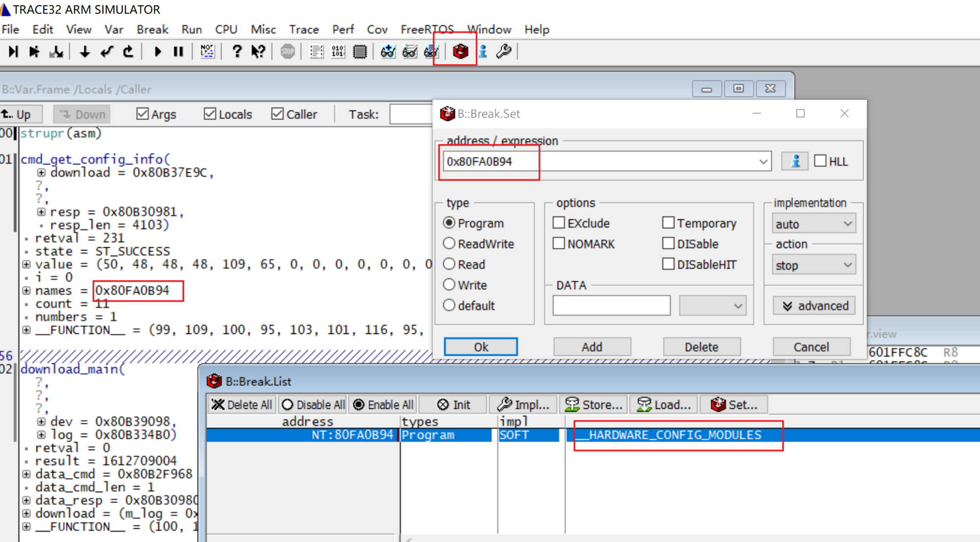Select the Write breakpoint type
The width and height of the screenshot is (980, 542).
click(x=449, y=284)
